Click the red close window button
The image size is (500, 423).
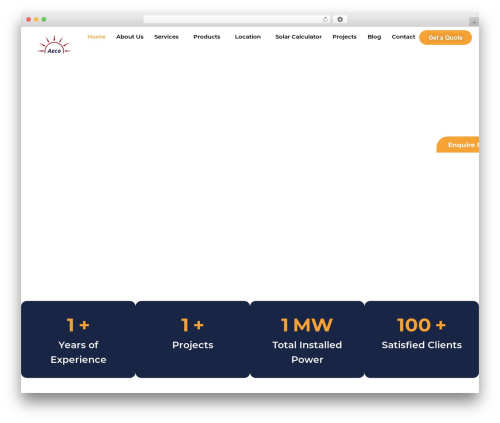(29, 19)
